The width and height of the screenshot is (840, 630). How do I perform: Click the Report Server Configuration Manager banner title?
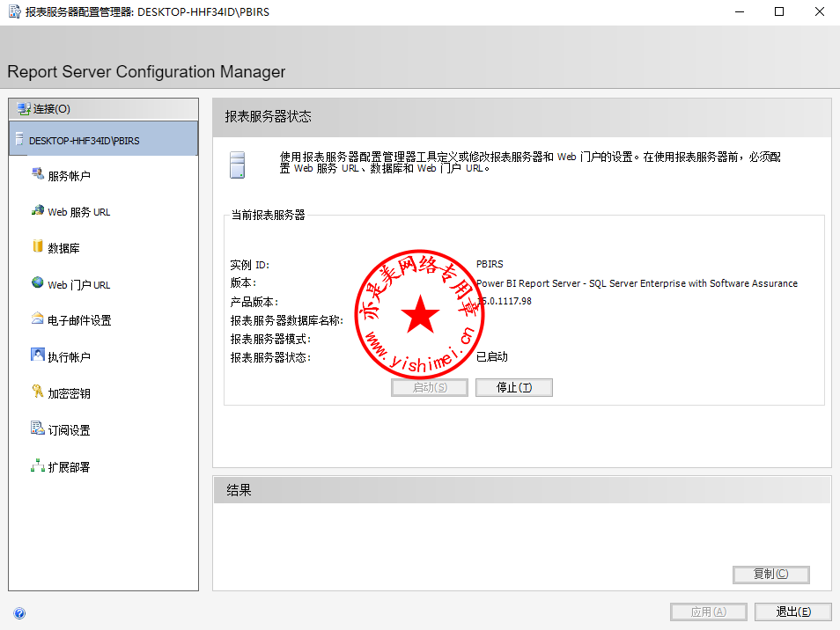pyautogui.click(x=146, y=72)
